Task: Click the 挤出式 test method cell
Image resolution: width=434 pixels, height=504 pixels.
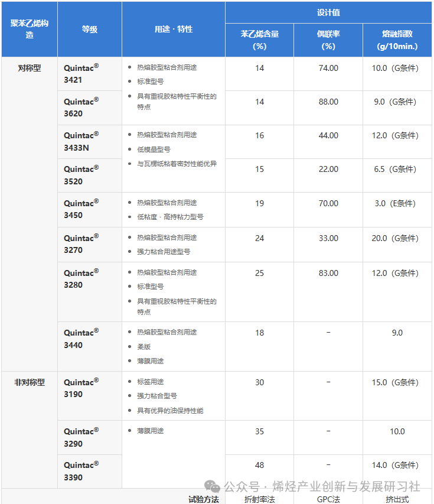Action: tap(397, 499)
